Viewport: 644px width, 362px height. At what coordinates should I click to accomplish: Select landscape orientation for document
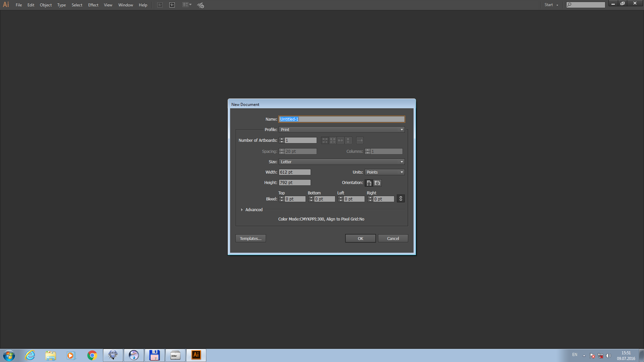pyautogui.click(x=377, y=183)
